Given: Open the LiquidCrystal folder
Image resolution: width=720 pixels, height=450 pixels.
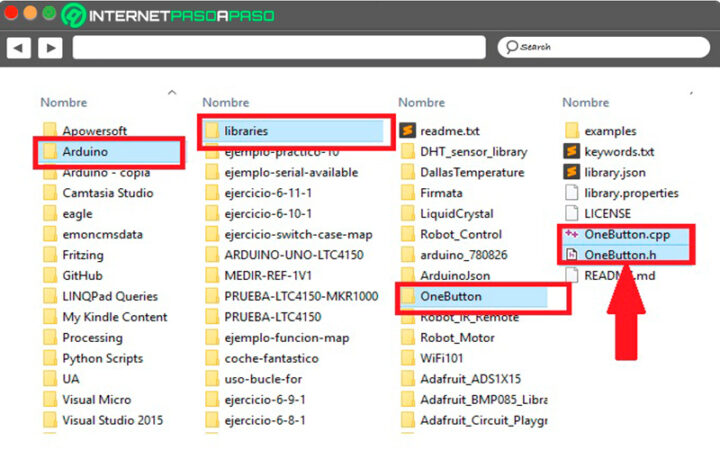Looking at the screenshot, I should 458,214.
